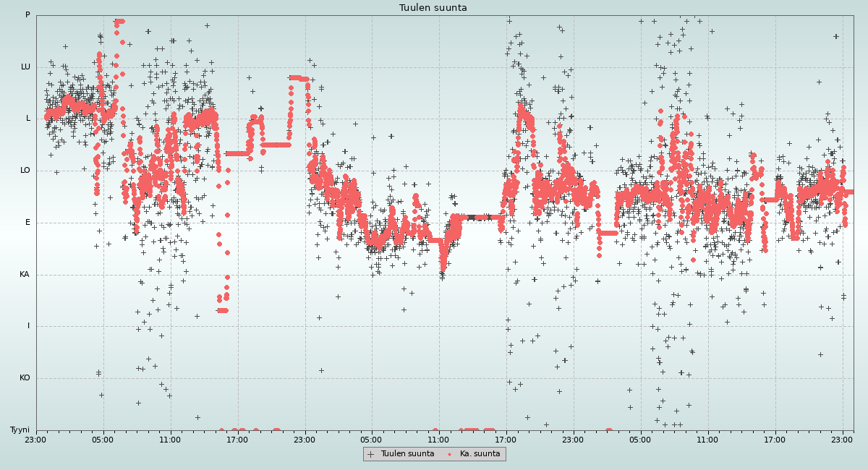The image size is (868, 470).
Task: Click the 'Tyyni' y-axis label
Action: [20, 430]
